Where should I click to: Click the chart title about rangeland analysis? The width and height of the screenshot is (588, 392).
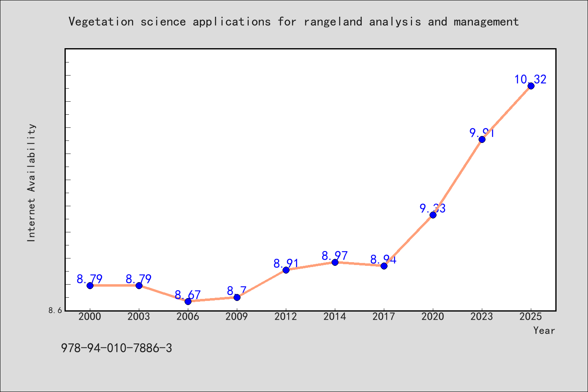pos(294,22)
